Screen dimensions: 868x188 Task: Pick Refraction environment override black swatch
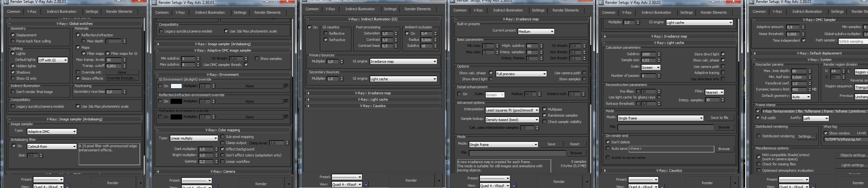tap(176, 117)
